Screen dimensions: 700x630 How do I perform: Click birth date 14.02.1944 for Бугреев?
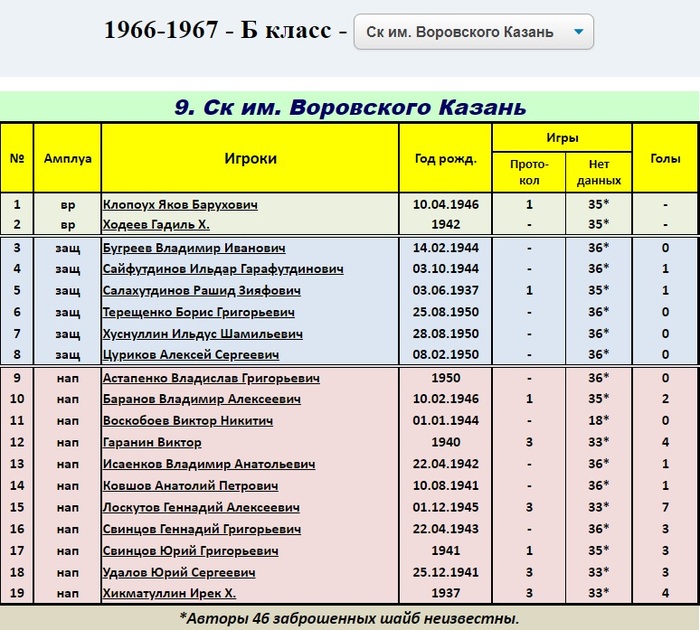pyautogui.click(x=446, y=248)
